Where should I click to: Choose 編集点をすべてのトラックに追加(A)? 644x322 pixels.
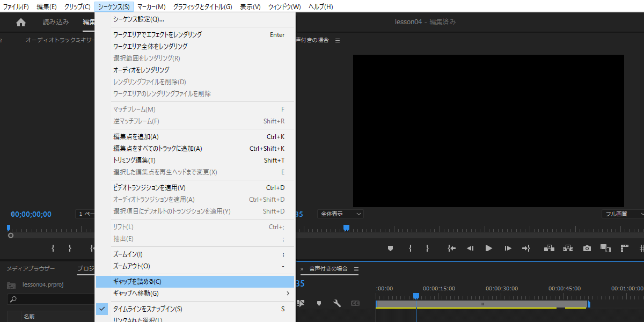click(195, 149)
